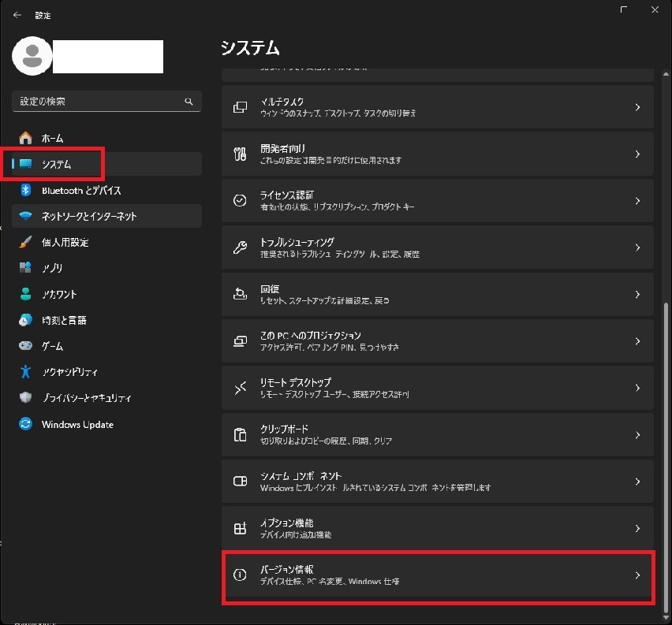
Task: Click the 開発者向け tools icon
Action: coord(240,154)
